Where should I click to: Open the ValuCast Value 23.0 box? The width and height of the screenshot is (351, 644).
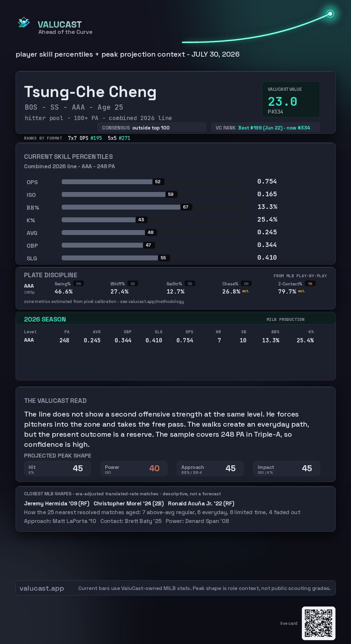(291, 99)
